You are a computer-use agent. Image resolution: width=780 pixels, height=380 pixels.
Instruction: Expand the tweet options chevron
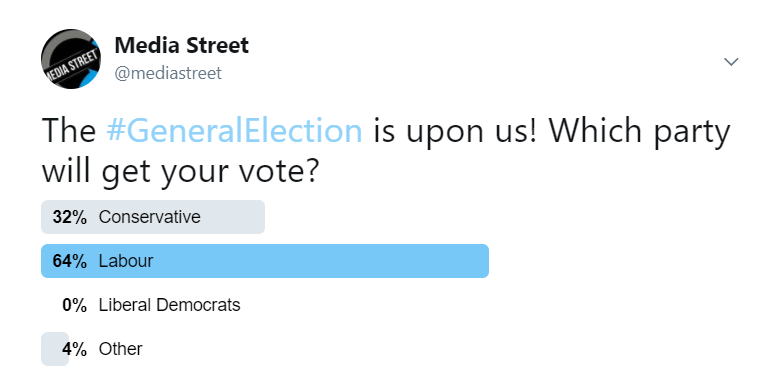tap(731, 62)
